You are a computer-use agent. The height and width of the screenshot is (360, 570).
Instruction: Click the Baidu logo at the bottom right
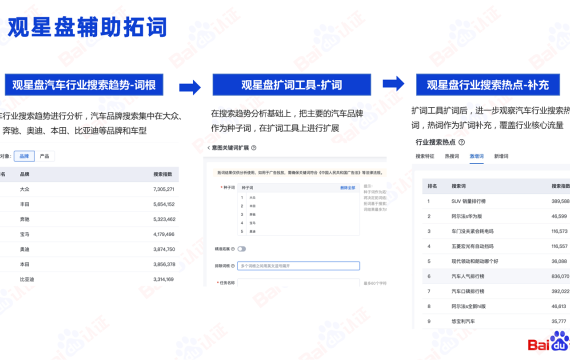coord(549,342)
